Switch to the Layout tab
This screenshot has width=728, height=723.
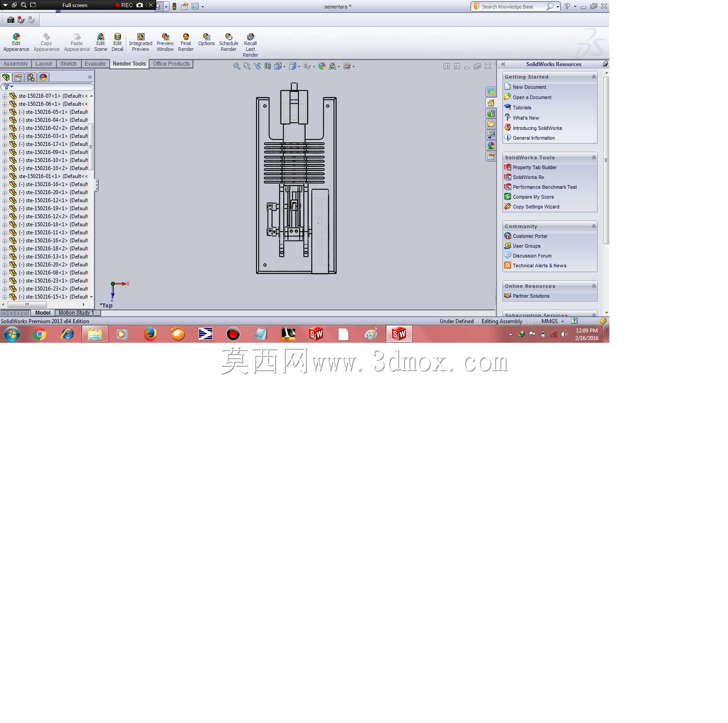pyautogui.click(x=44, y=64)
